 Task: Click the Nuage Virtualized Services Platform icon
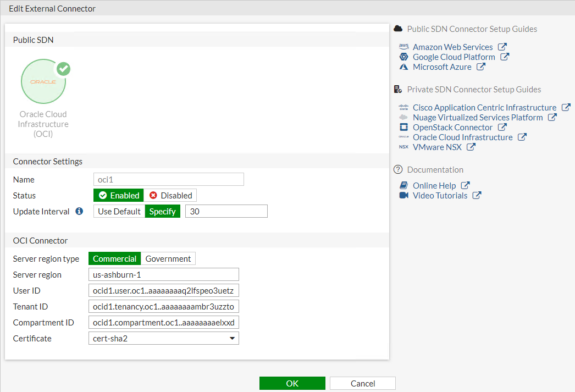[x=403, y=117]
